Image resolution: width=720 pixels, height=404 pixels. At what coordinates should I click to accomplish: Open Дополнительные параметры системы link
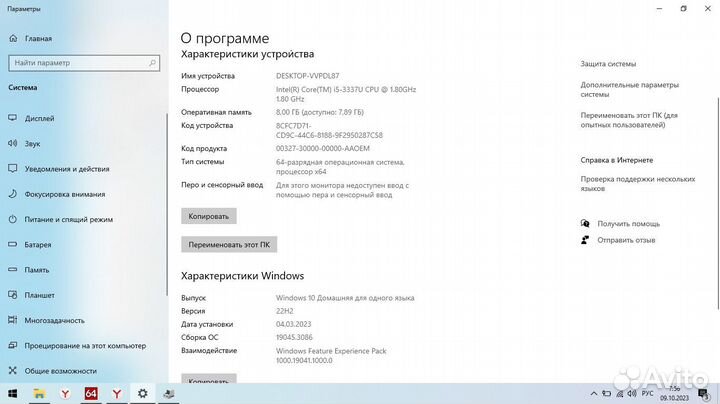(x=630, y=90)
